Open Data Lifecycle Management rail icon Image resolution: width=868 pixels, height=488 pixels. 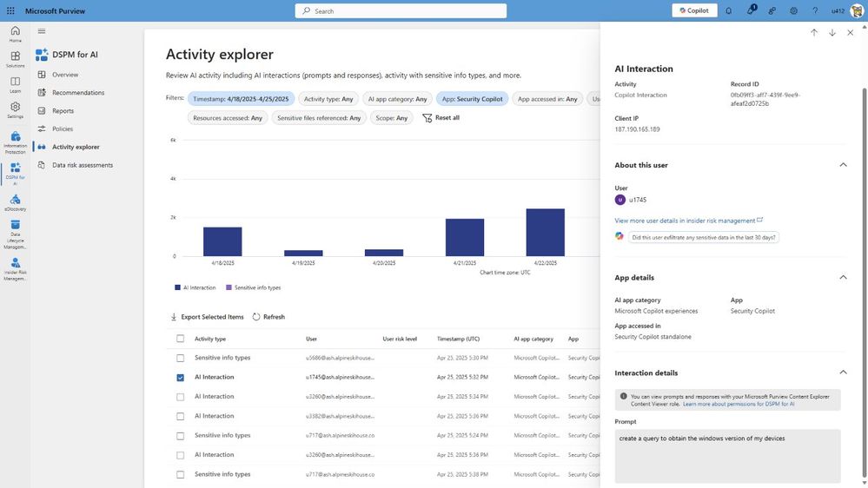[16, 234]
